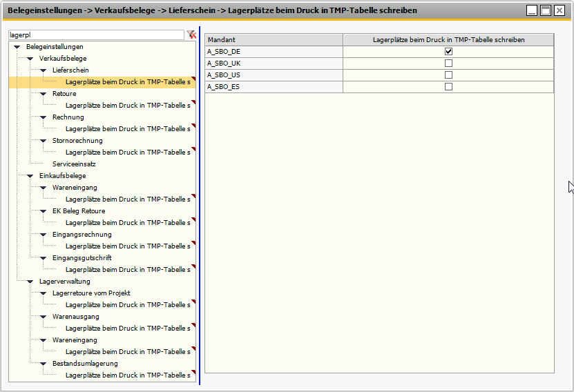Click the Mandant column header
Screen dimensions: 574x392
coord(274,40)
